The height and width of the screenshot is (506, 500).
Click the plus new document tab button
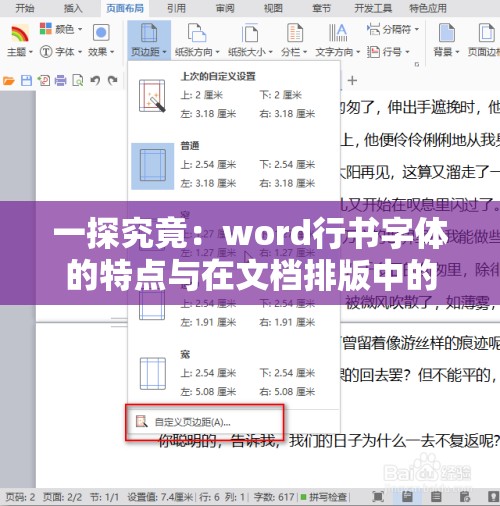click(352, 80)
